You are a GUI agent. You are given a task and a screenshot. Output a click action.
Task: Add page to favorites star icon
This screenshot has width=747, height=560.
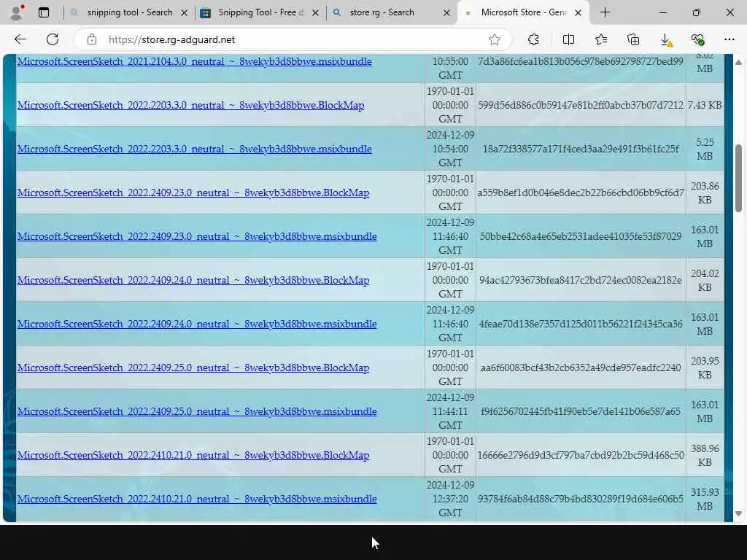point(495,39)
